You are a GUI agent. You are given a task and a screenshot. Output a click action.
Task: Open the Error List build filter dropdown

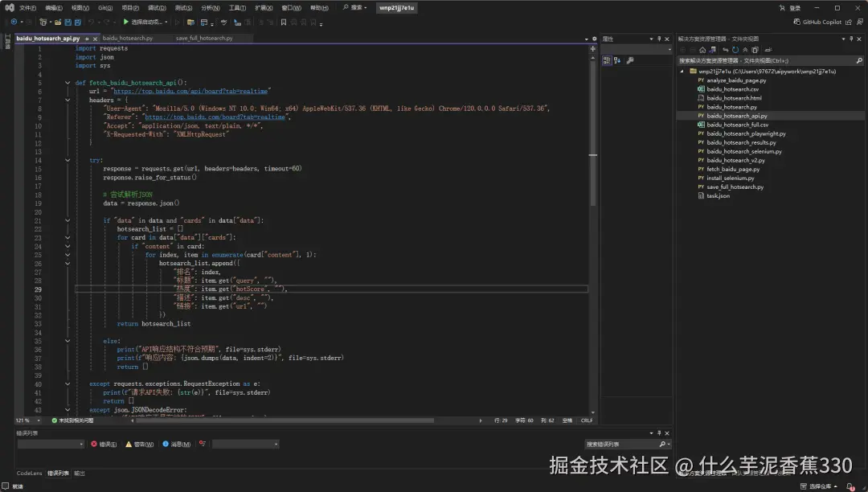click(245, 444)
